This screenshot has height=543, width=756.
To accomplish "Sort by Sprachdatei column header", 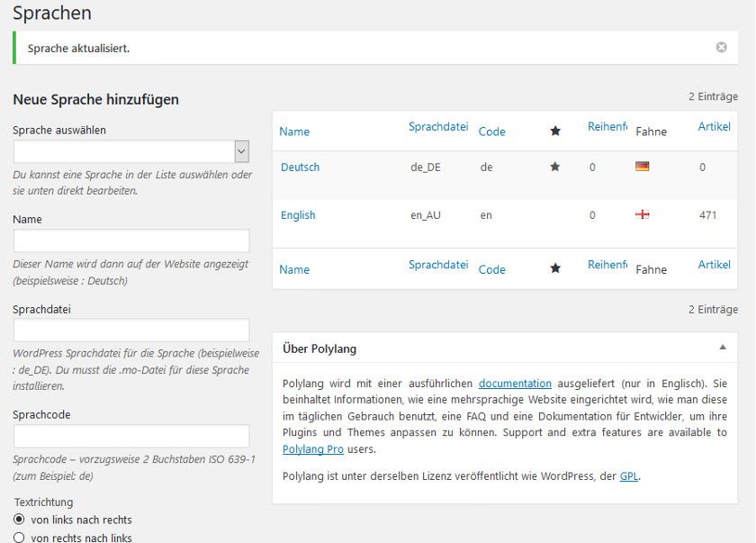I will (x=438, y=127).
